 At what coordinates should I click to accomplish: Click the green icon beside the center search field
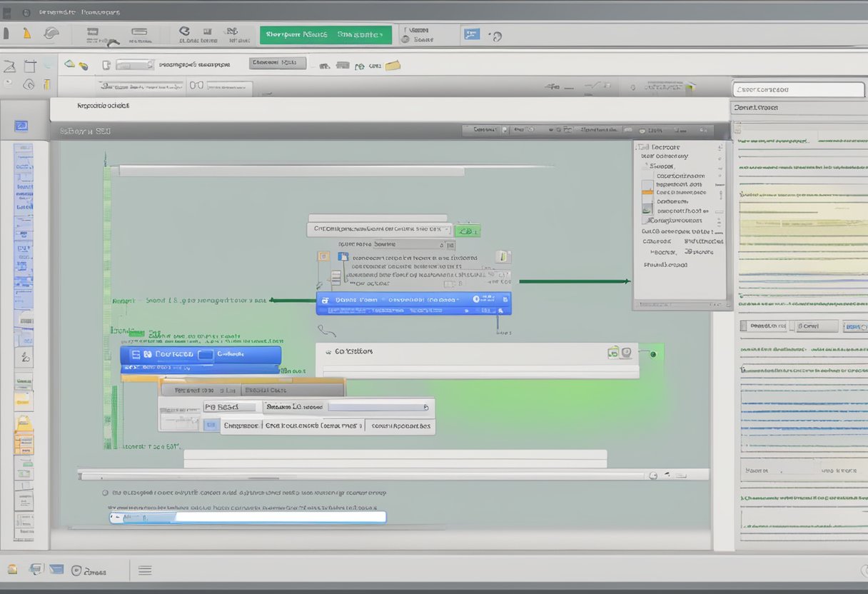pyautogui.click(x=468, y=231)
